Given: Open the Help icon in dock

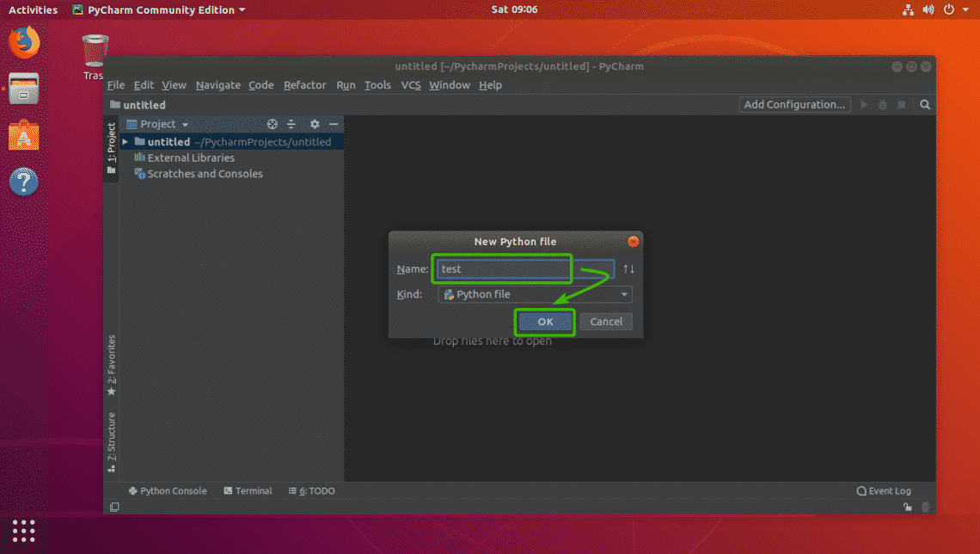Looking at the screenshot, I should [24, 182].
